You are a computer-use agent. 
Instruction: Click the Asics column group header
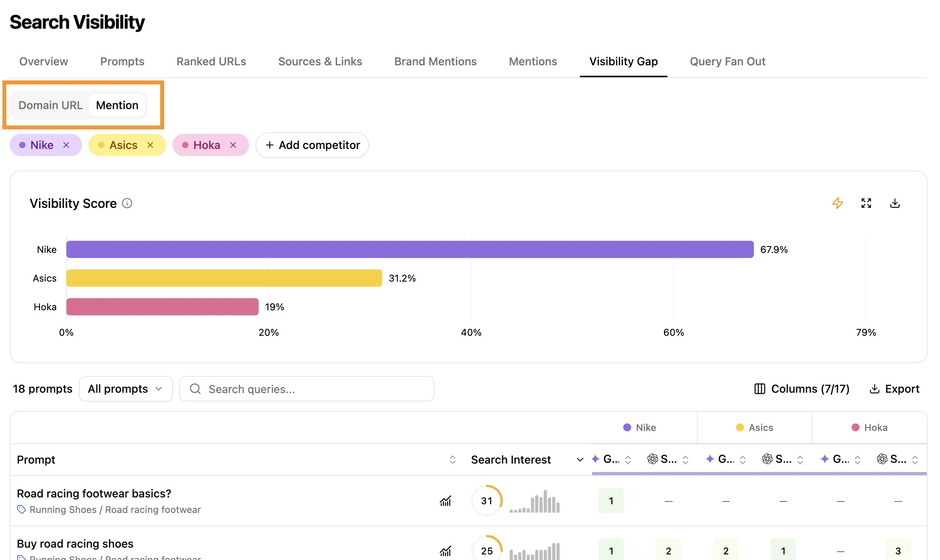pyautogui.click(x=754, y=427)
